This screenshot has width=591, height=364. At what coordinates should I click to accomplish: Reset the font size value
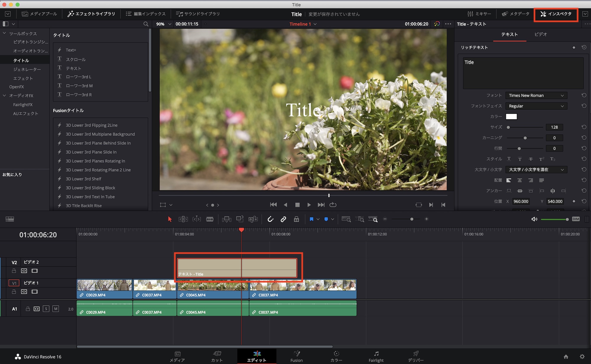tap(584, 127)
